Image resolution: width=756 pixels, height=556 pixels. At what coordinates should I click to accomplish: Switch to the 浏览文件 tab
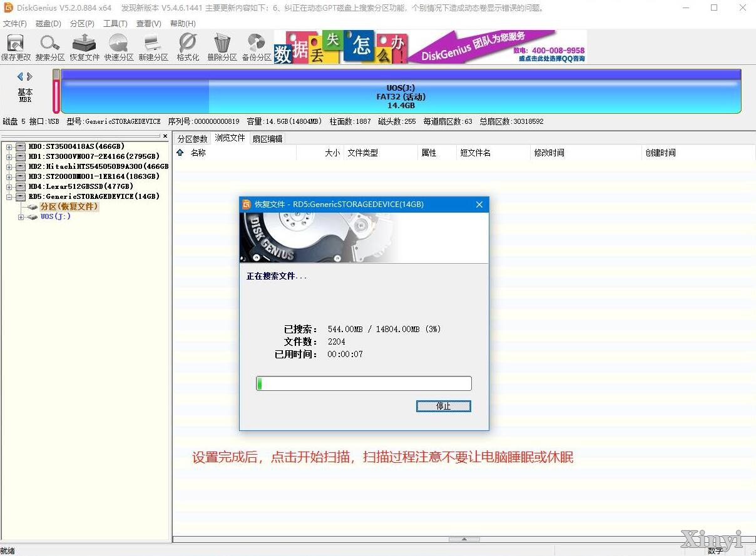point(230,138)
